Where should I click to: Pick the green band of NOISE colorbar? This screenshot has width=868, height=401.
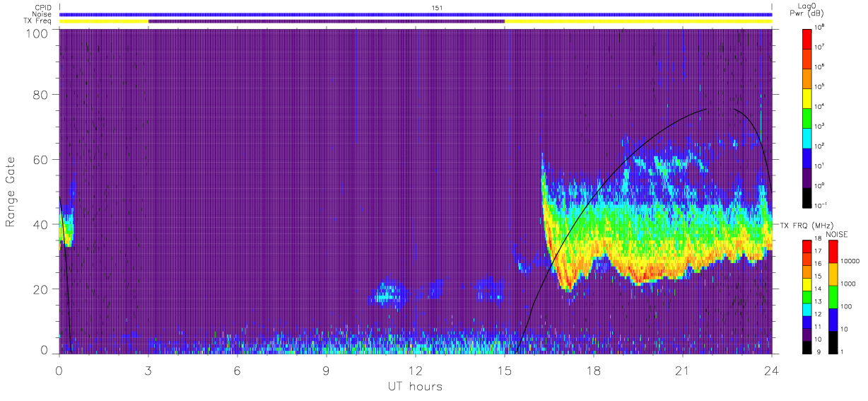(833, 297)
